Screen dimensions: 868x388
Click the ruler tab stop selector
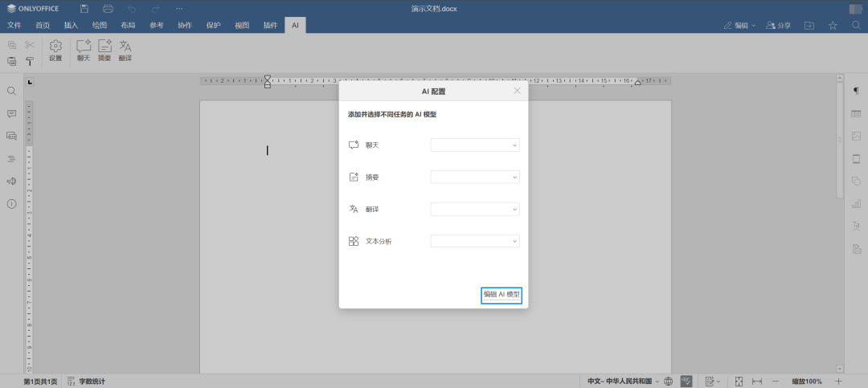(30, 82)
